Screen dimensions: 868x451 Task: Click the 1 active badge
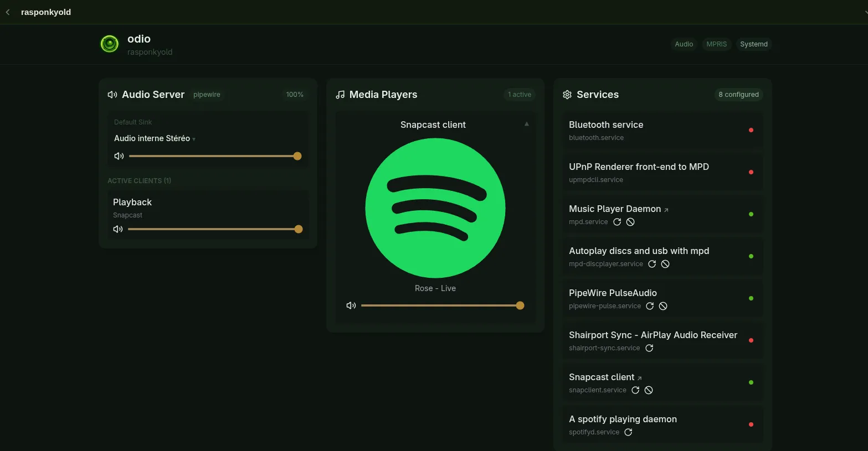[520, 95]
